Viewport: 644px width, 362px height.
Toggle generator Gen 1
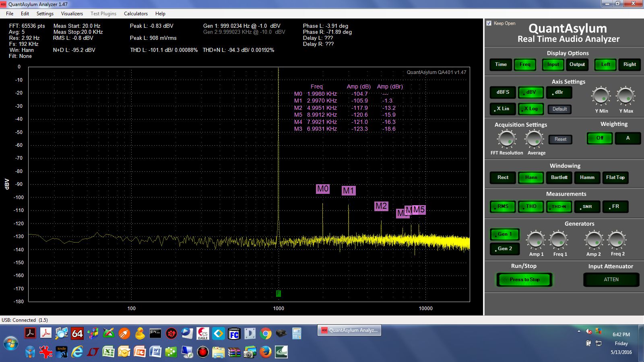505,234
